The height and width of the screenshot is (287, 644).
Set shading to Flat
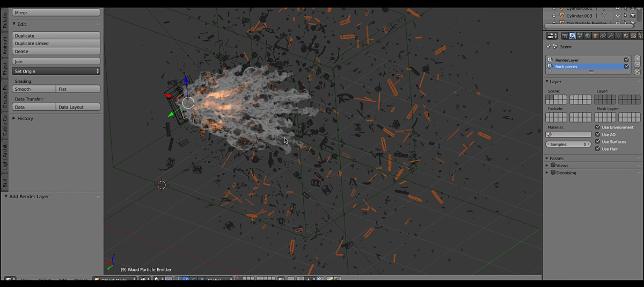(x=78, y=89)
